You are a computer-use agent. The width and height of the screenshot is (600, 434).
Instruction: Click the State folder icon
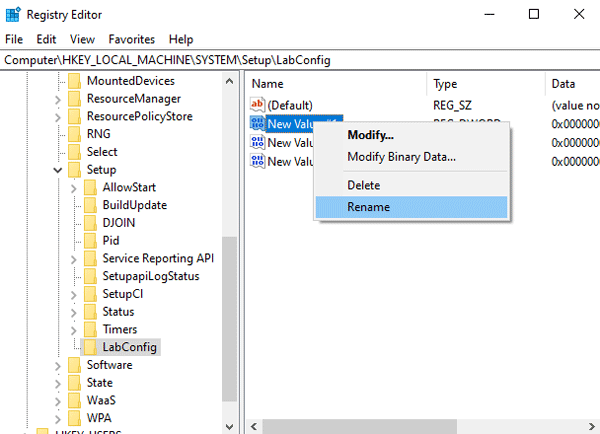click(x=74, y=383)
